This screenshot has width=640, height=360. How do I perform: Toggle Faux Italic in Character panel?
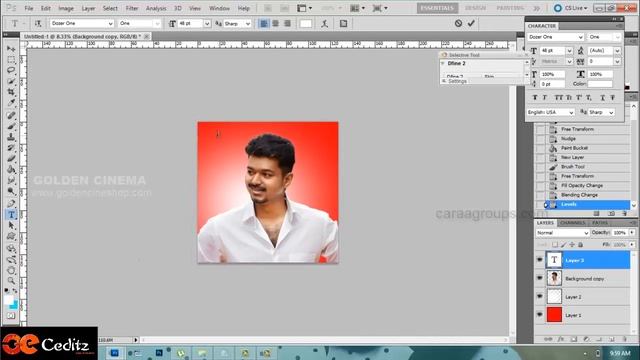(544, 98)
